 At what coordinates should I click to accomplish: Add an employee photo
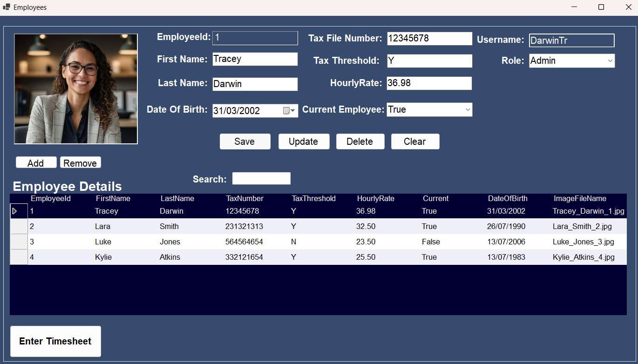pyautogui.click(x=36, y=163)
